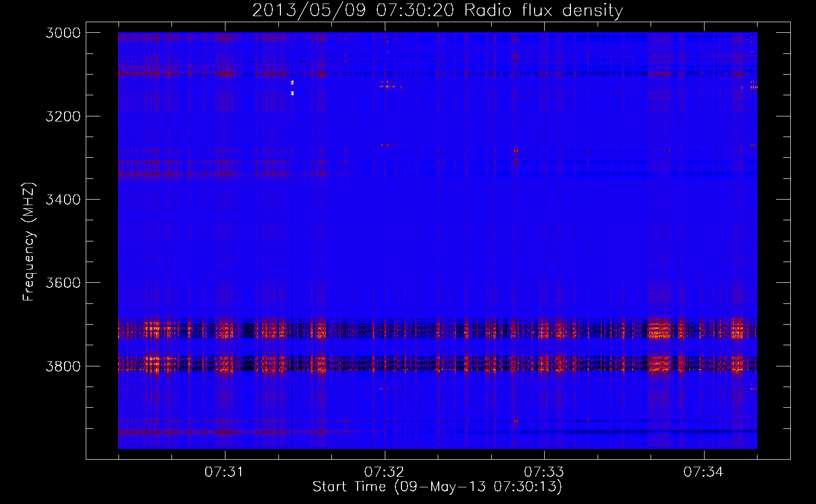Click the 07:31 time axis label
Screen dimensions: 816x504
point(223,472)
